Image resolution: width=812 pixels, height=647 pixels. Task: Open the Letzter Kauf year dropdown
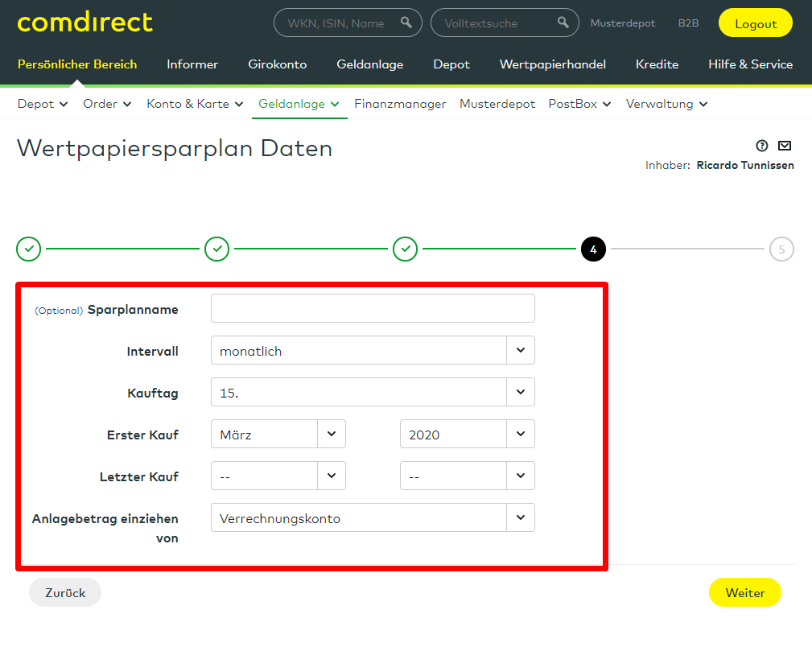[467, 476]
